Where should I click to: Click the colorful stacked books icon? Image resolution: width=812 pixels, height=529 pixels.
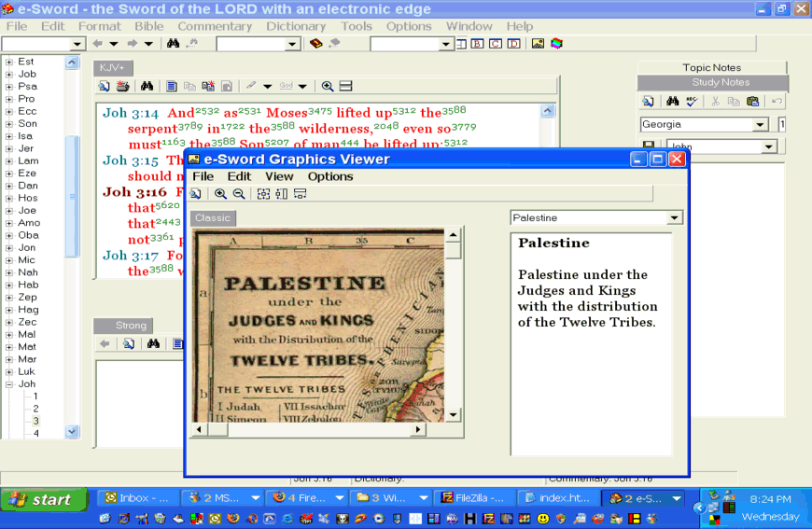556,44
